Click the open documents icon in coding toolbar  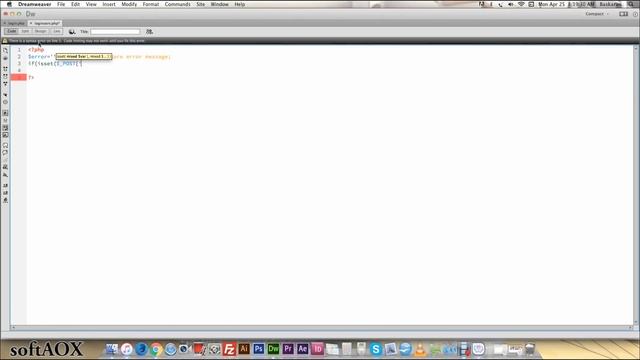coord(5,51)
